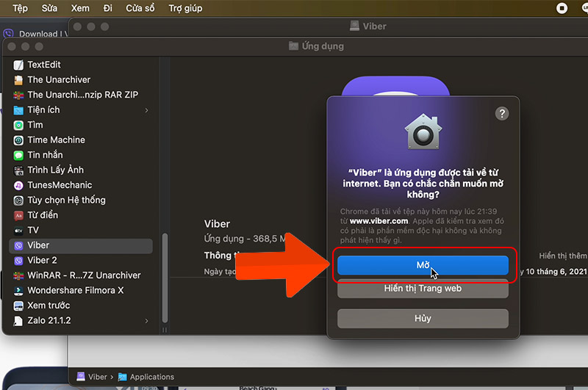Click the Wondershare Filmora X icon
The width and height of the screenshot is (588, 390).
pyautogui.click(x=18, y=291)
